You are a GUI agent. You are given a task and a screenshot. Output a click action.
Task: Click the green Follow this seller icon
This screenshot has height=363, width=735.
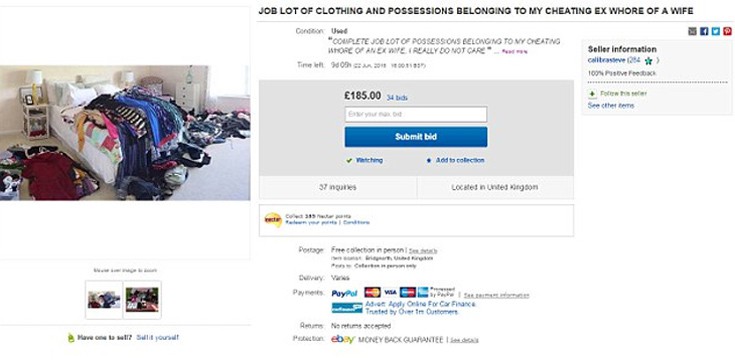click(x=592, y=94)
